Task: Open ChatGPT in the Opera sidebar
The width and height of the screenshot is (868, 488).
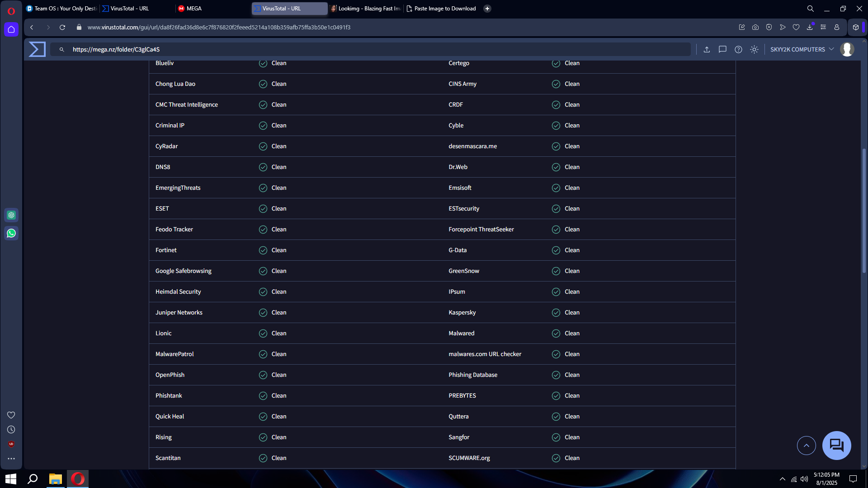Action: pos(11,215)
